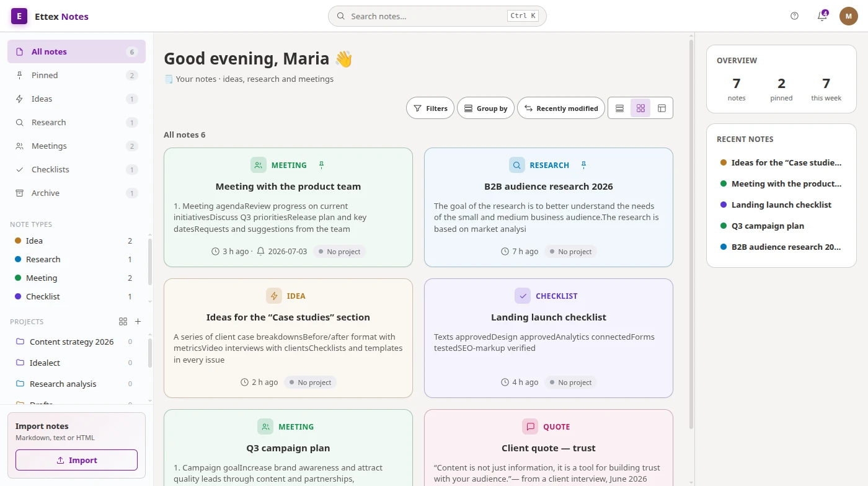The height and width of the screenshot is (486, 868).
Task: Open Q3 campaign plan note card
Action: tap(288, 448)
